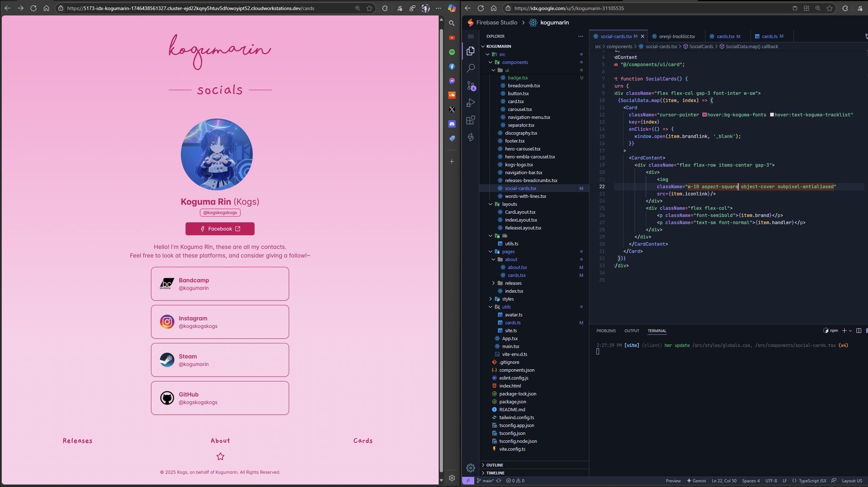Split the terminal panel

pyautogui.click(x=859, y=331)
